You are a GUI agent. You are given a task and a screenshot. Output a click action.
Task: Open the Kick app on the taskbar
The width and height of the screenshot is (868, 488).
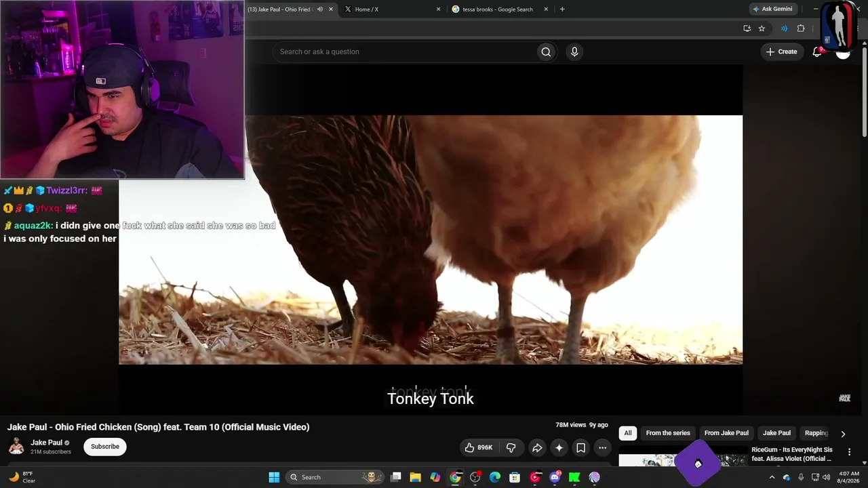(574, 477)
